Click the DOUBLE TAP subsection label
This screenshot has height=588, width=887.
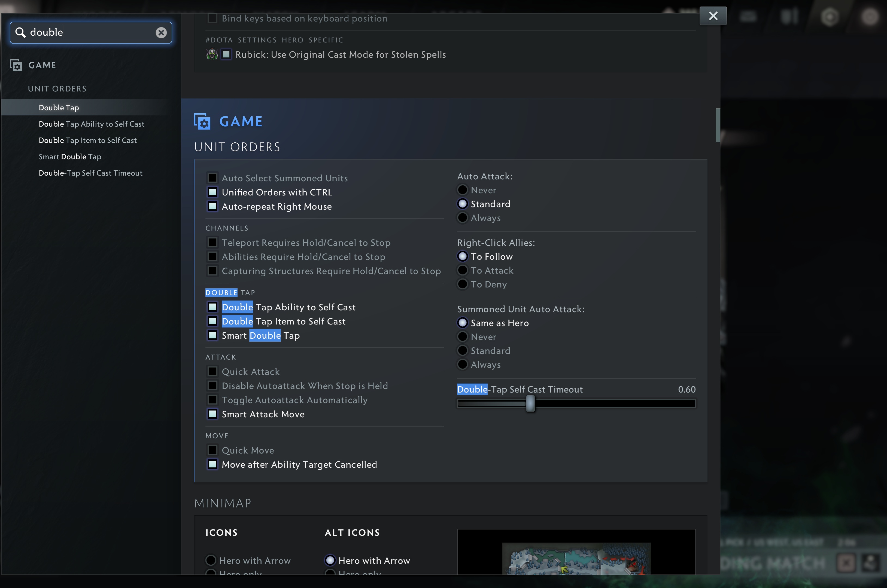coord(230,292)
